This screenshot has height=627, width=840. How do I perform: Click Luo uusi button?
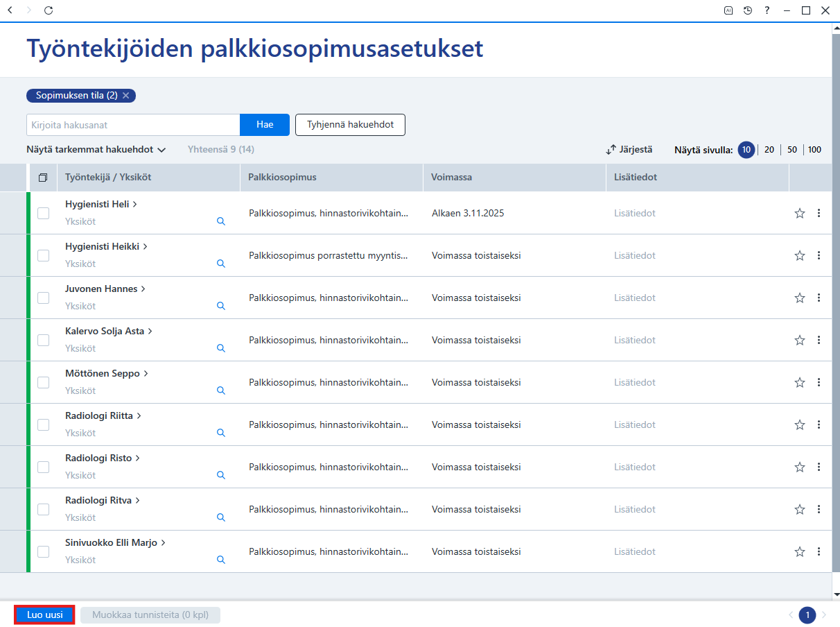point(44,615)
